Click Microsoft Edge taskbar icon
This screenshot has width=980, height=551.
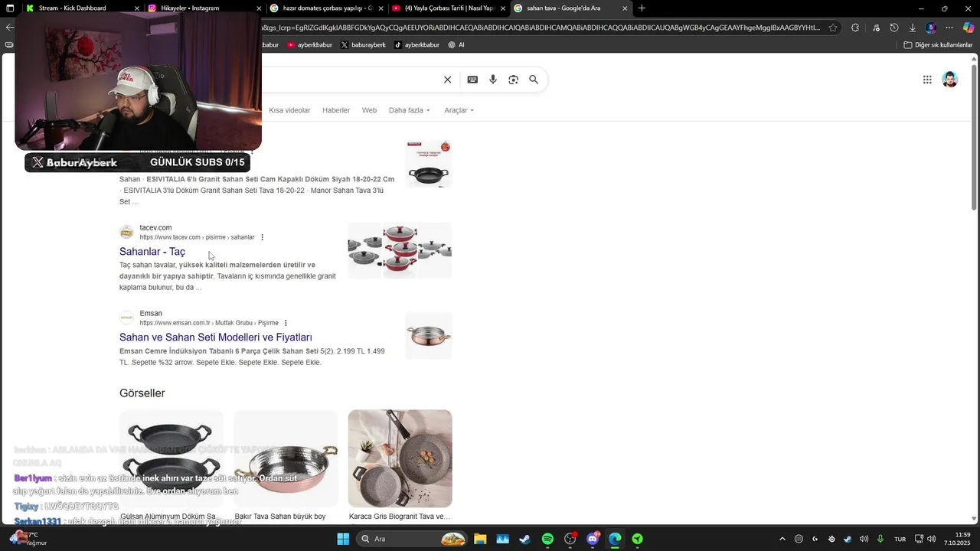coord(615,539)
